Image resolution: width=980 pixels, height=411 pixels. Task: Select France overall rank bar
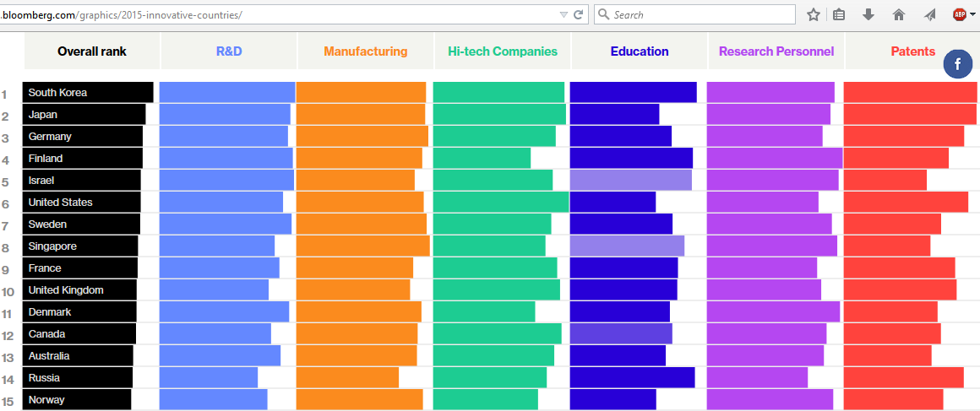click(80, 268)
